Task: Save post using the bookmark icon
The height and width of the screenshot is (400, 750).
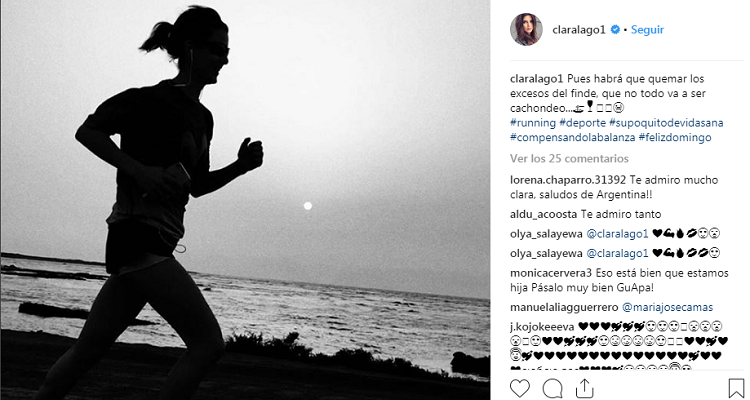Action: [x=736, y=388]
